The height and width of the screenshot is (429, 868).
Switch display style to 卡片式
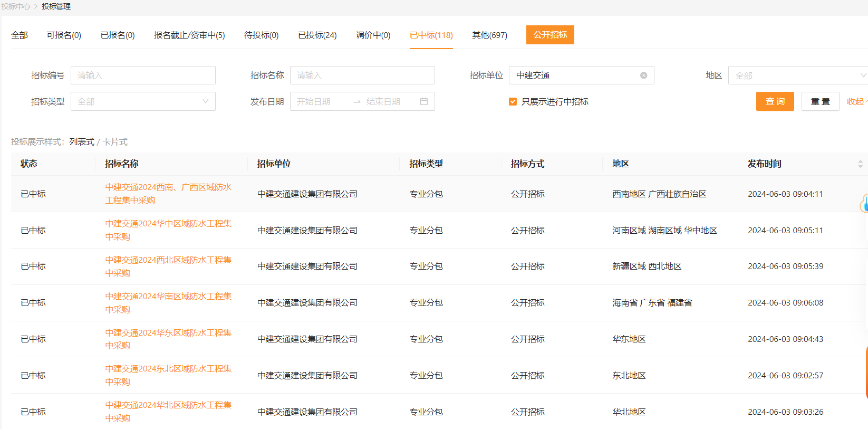point(115,142)
